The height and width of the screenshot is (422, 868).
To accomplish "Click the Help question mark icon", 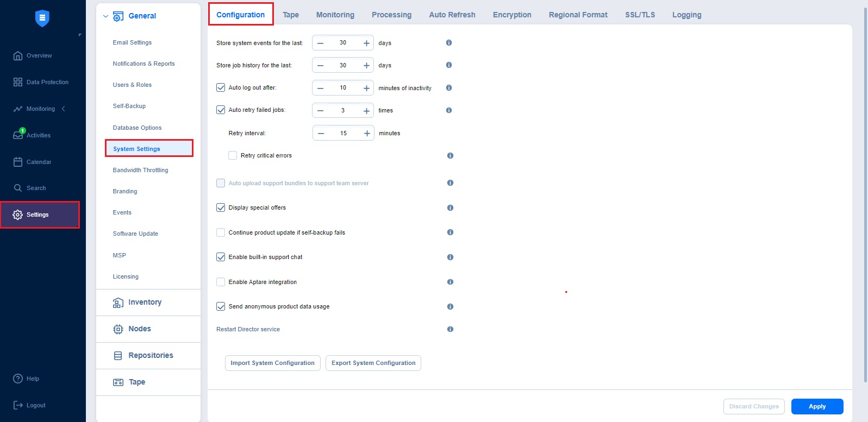I will [18, 379].
